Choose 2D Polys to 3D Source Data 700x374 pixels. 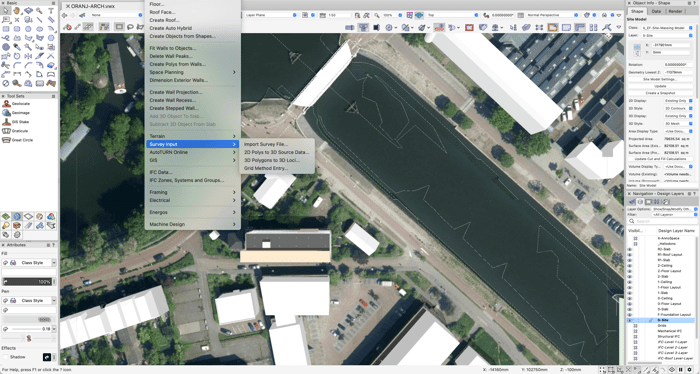coord(277,152)
